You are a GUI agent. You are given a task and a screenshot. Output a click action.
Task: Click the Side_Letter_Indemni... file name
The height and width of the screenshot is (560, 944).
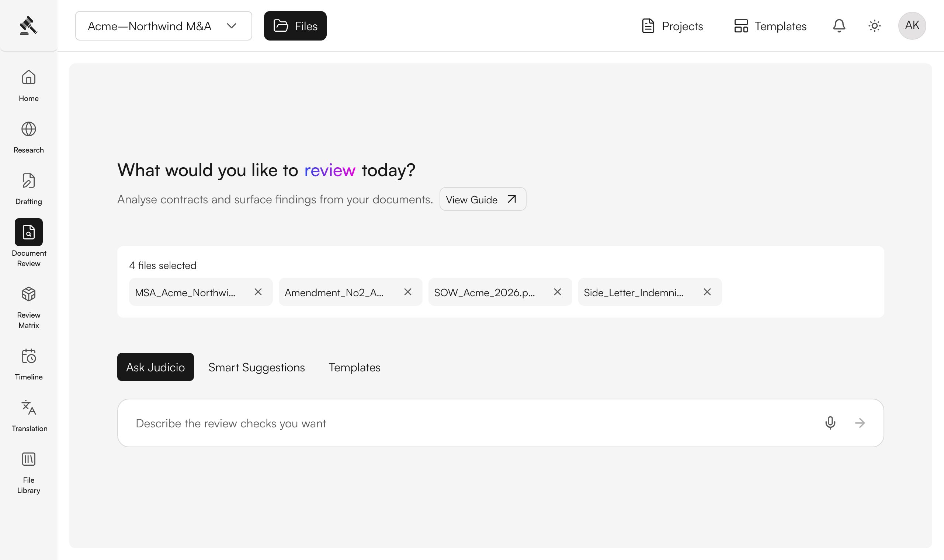(x=634, y=293)
